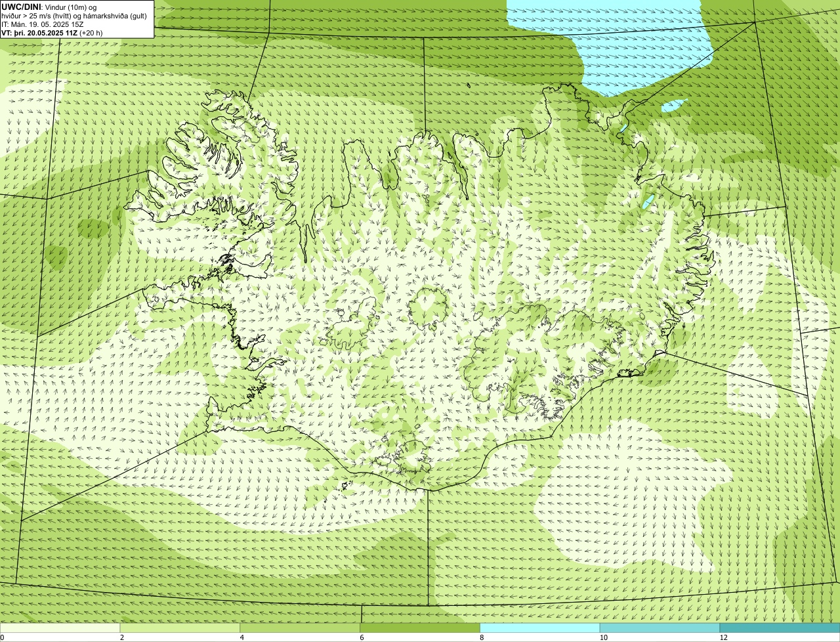The height and width of the screenshot is (642, 840).
Task: Click the 8–10 m/s light cyan swatch
Action: (540, 628)
